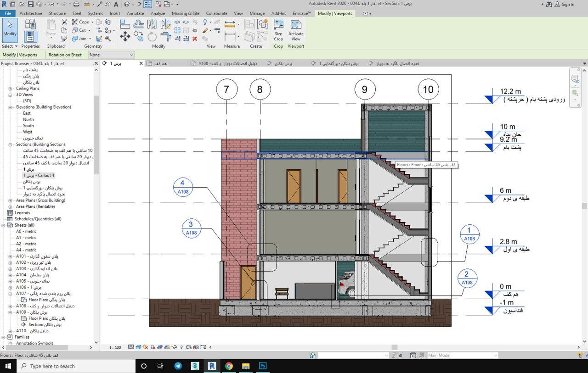Open Rotation on Sheet dropdown
This screenshot has height=373, width=588.
111,55
